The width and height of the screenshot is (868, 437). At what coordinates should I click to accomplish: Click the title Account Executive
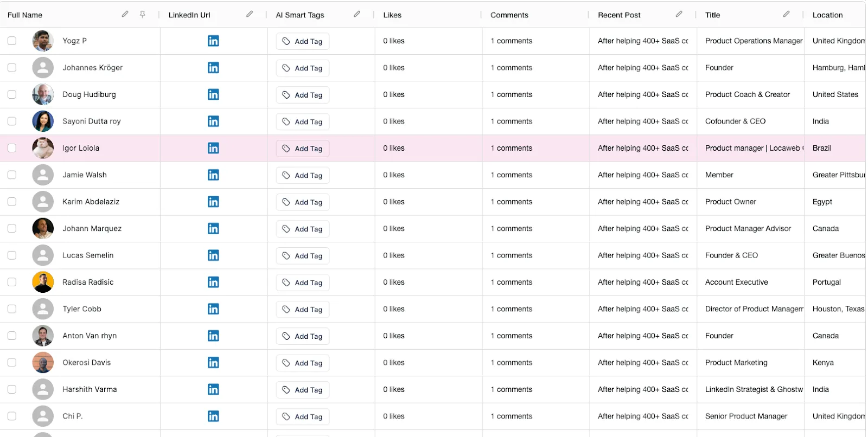point(737,282)
